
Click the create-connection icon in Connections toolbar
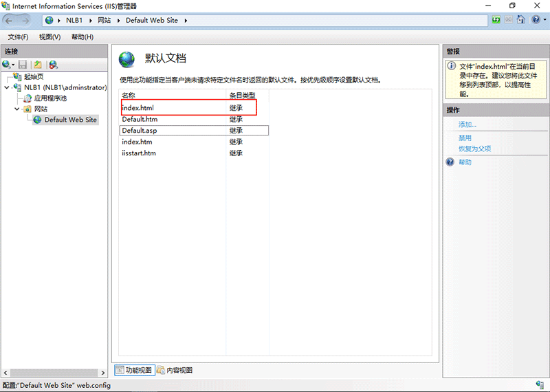(x=6, y=65)
